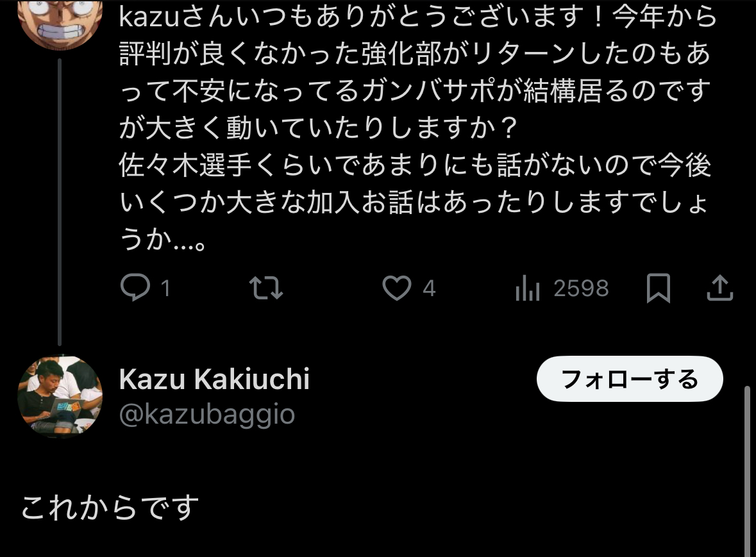
Task: Click the vertical thread connector line
Action: (60, 203)
